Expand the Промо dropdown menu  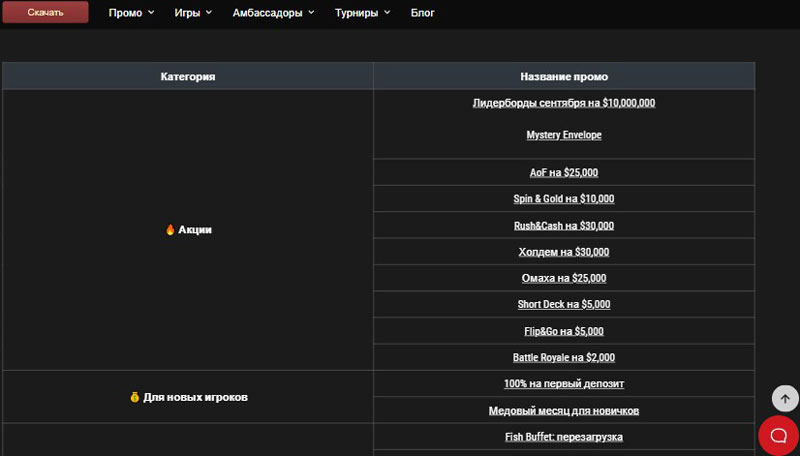pos(131,13)
